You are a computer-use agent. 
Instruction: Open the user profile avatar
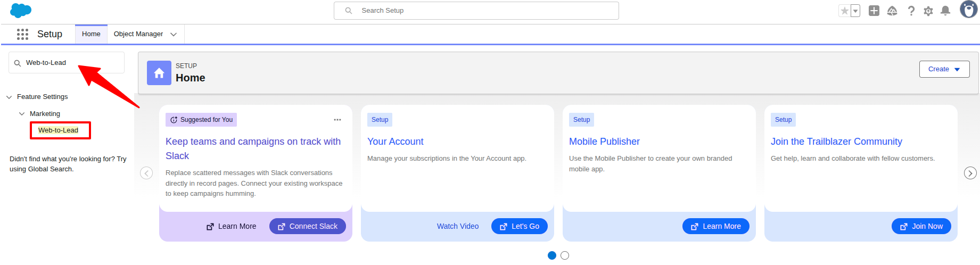tap(968, 10)
